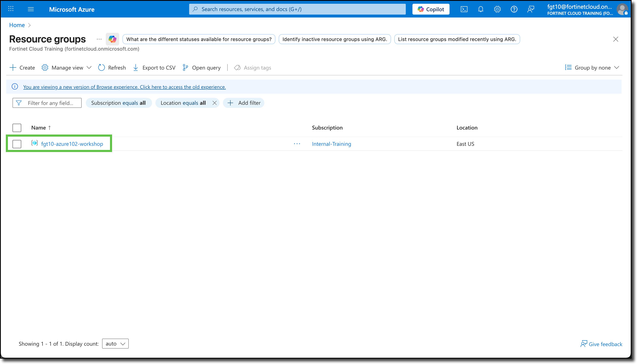Open the help pane
This screenshot has height=364, width=637.
514,9
